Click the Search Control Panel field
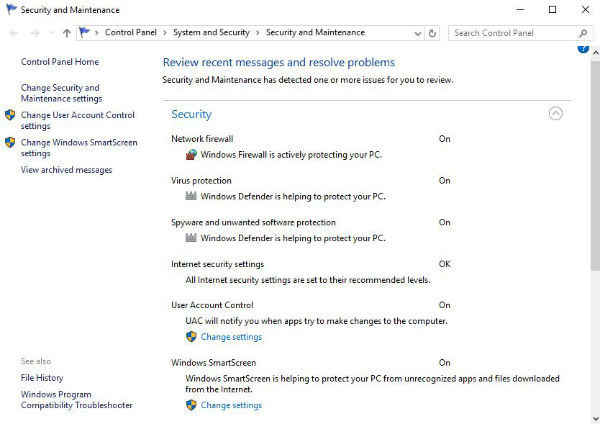The height and width of the screenshot is (424, 600). coord(512,33)
